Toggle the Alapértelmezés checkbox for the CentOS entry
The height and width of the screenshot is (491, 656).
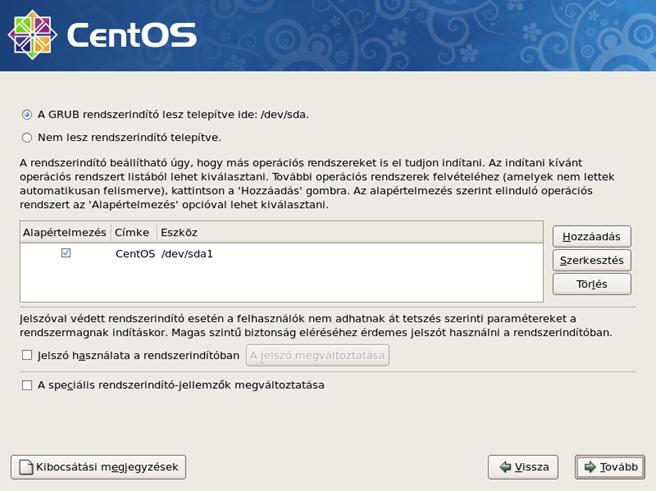point(66,254)
